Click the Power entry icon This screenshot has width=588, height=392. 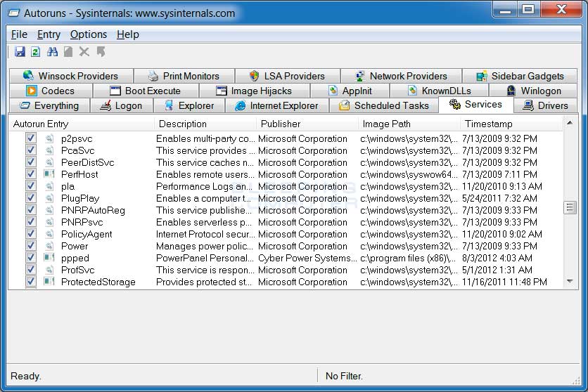[49, 246]
